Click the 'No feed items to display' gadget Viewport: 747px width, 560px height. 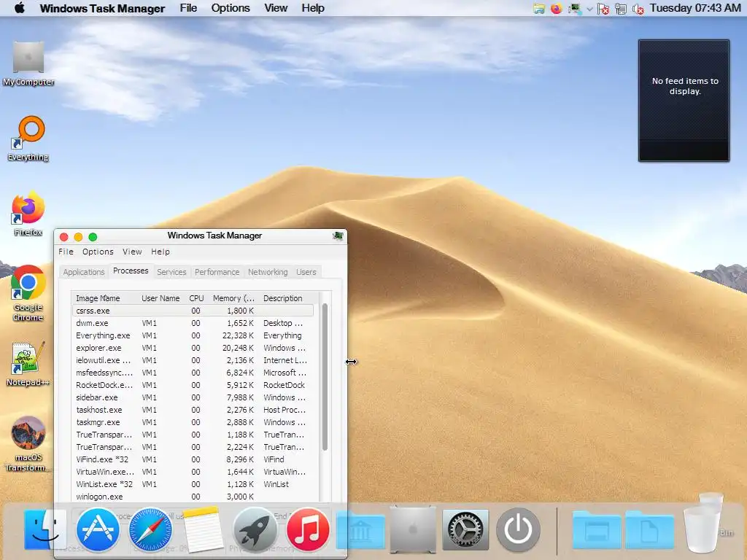pos(684,101)
